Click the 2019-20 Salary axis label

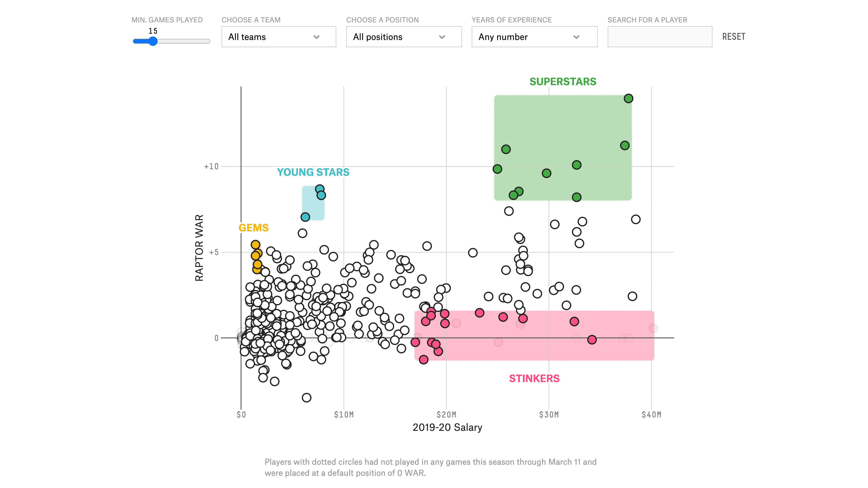(447, 427)
